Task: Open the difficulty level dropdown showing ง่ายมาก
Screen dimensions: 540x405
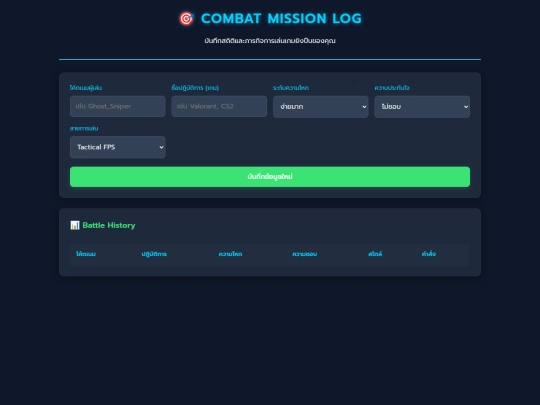Action: tap(321, 107)
